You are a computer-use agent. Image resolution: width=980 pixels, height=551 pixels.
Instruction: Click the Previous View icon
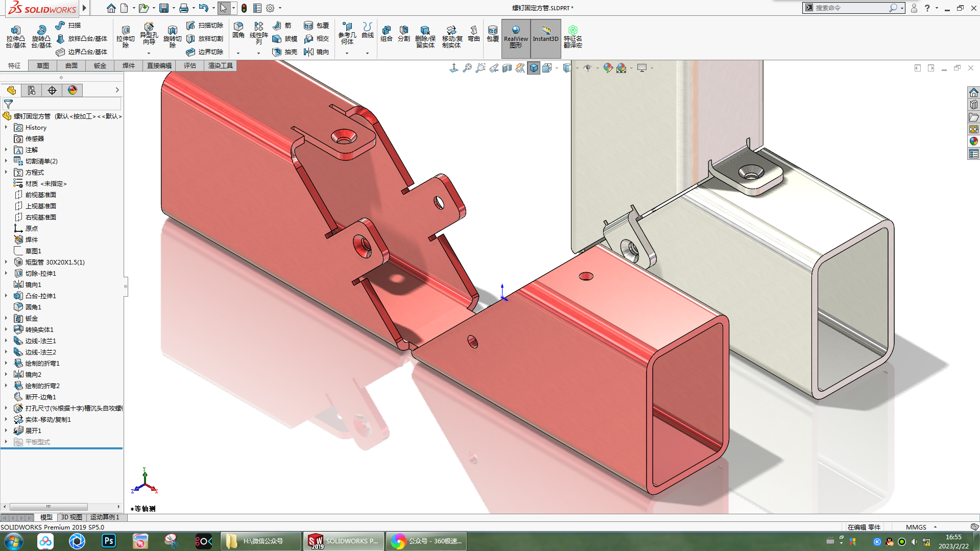point(493,68)
